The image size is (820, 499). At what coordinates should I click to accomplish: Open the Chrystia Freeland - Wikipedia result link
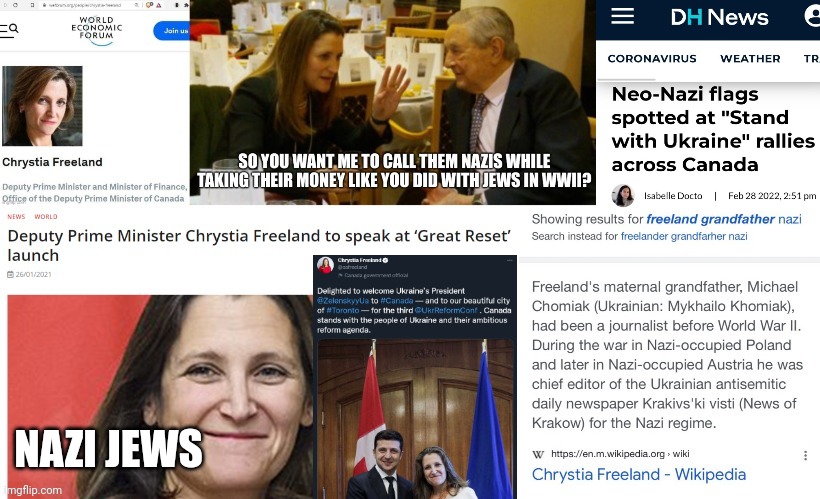point(639,474)
